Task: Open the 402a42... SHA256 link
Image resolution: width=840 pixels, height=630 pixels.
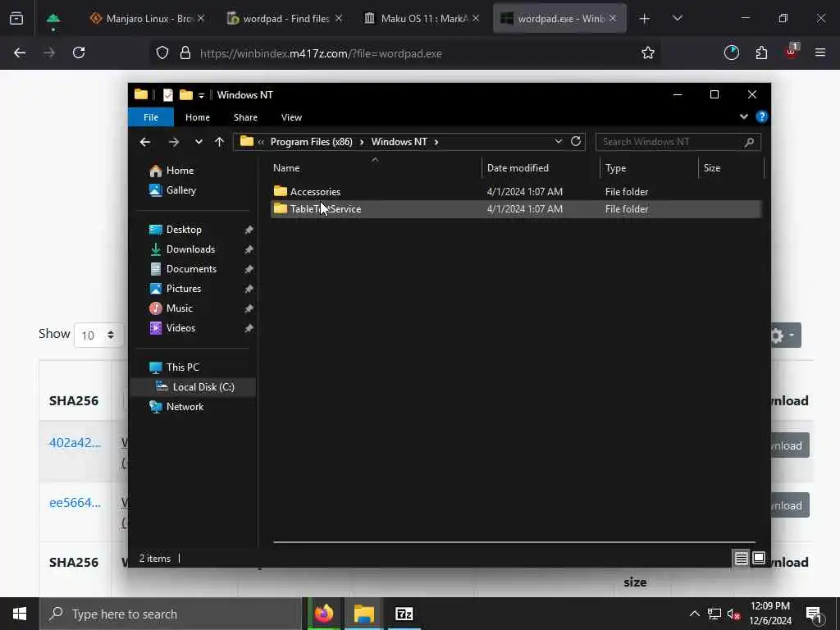Action: [x=75, y=443]
